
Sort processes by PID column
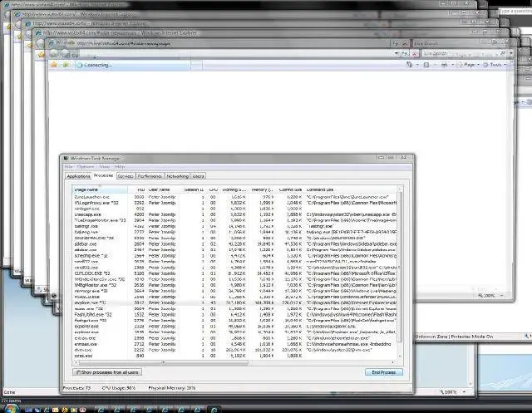click(137, 189)
